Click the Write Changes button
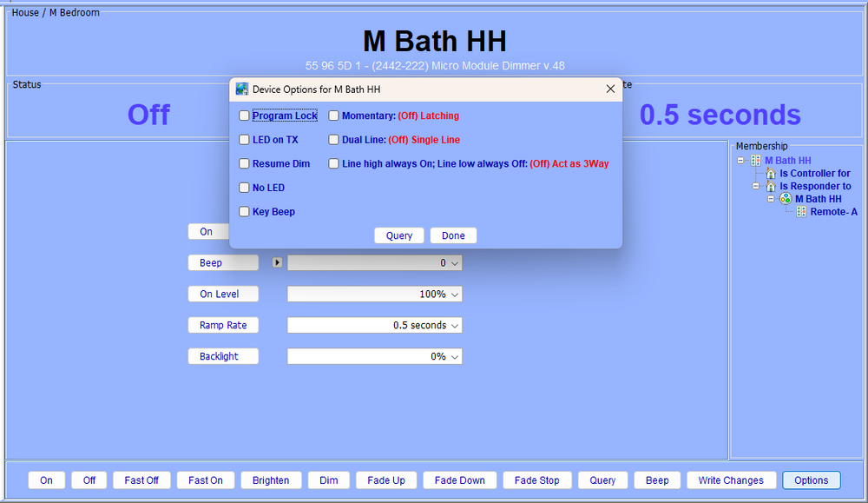This screenshot has height=503, width=868. (731, 480)
